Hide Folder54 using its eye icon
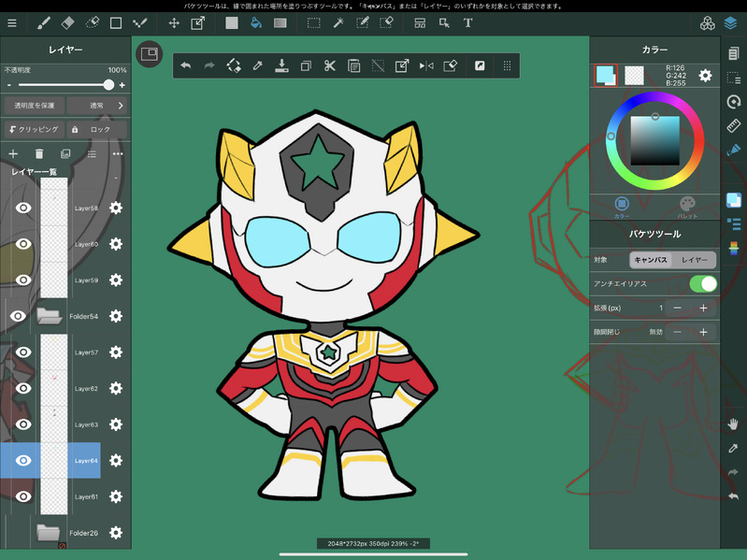747x560 pixels. [x=18, y=316]
